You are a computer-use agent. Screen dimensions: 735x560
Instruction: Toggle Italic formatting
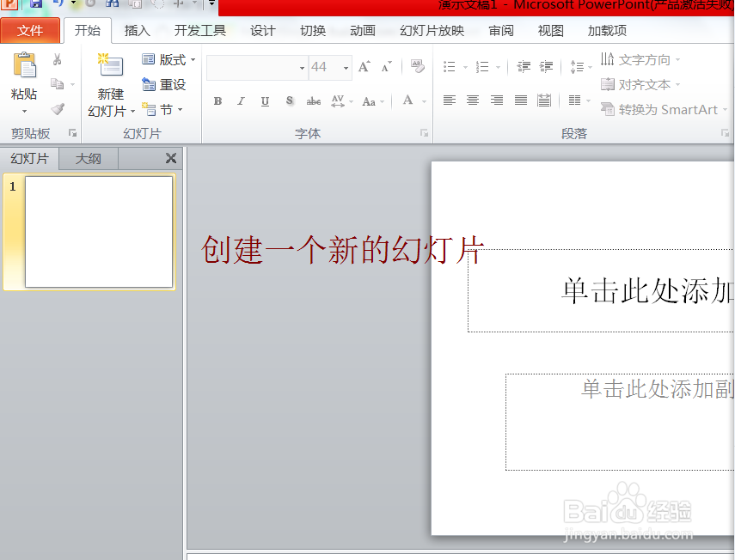pyautogui.click(x=241, y=101)
